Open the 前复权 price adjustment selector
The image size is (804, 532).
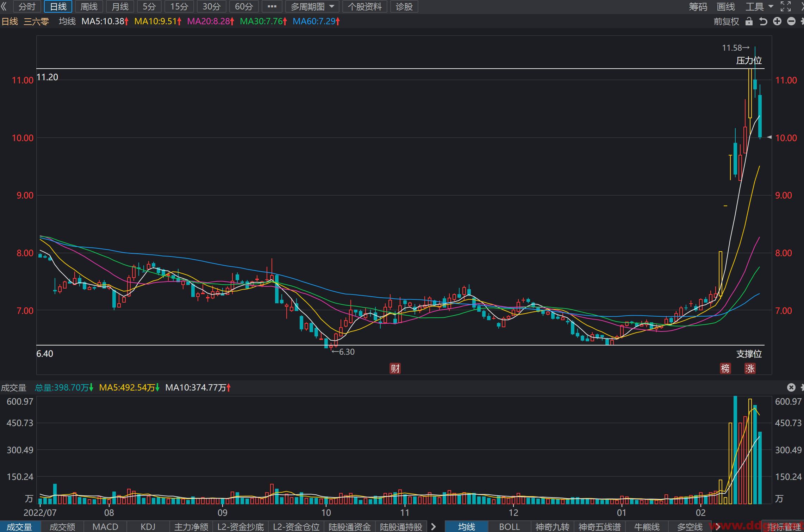(726, 21)
